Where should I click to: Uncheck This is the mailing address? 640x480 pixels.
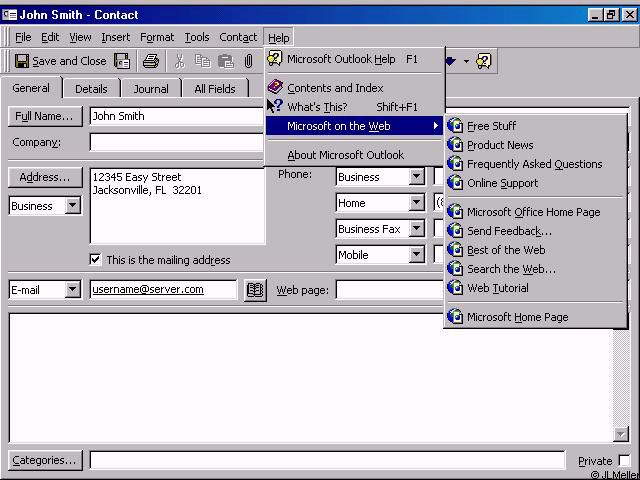coord(95,260)
